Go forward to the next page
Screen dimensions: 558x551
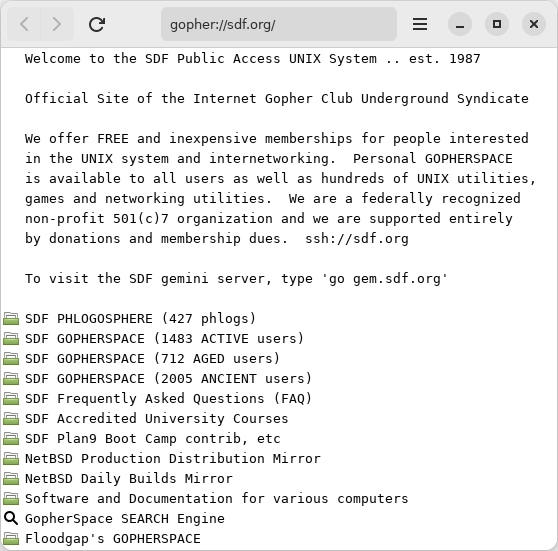click(57, 24)
